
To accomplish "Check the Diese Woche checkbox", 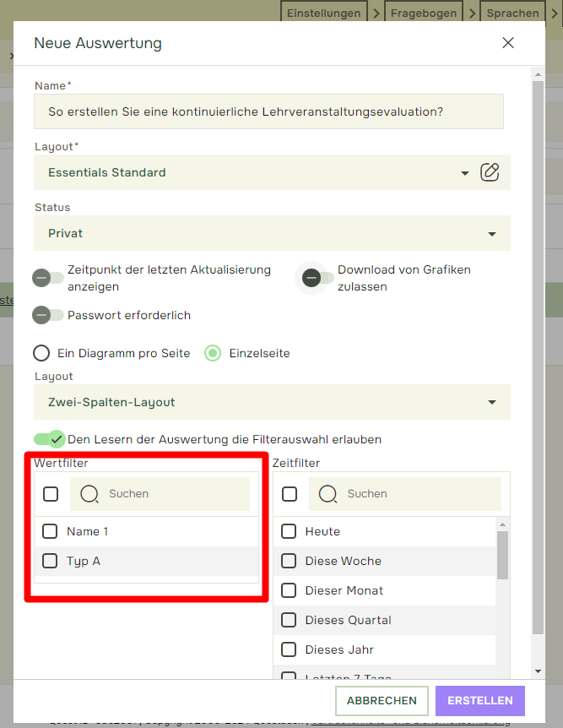I will [289, 561].
